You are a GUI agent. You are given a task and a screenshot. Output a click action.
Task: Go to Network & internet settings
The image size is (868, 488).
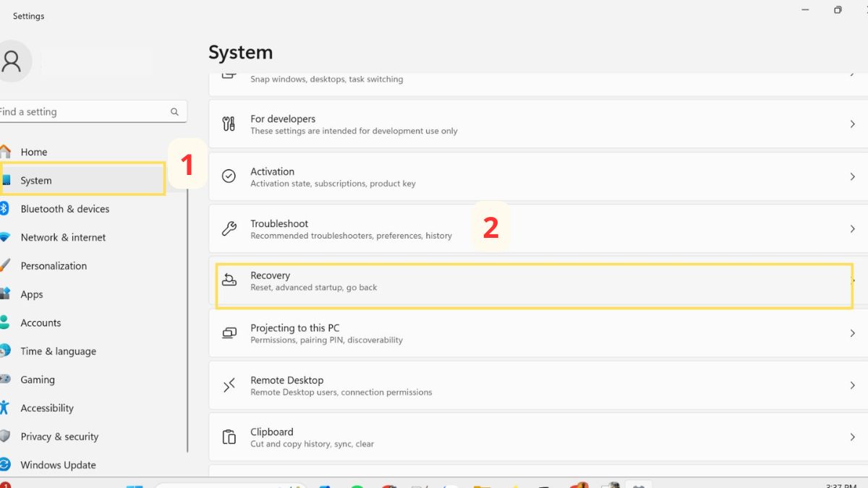pyautogui.click(x=63, y=237)
